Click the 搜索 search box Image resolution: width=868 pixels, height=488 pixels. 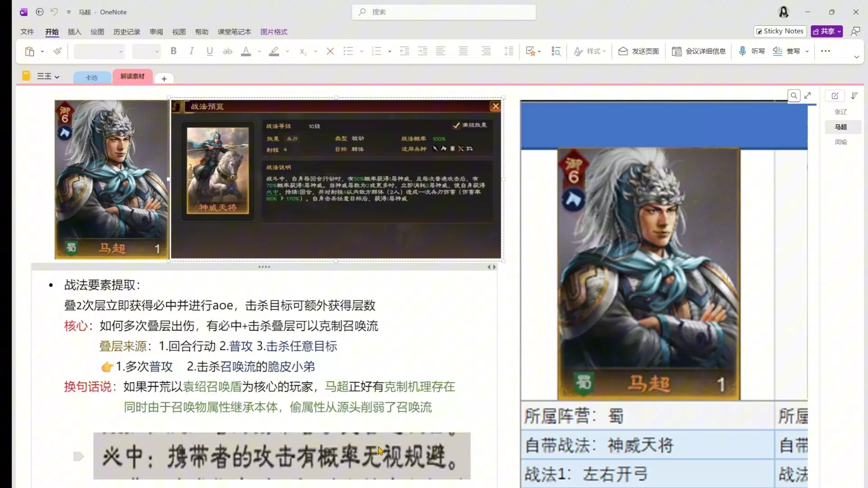444,12
